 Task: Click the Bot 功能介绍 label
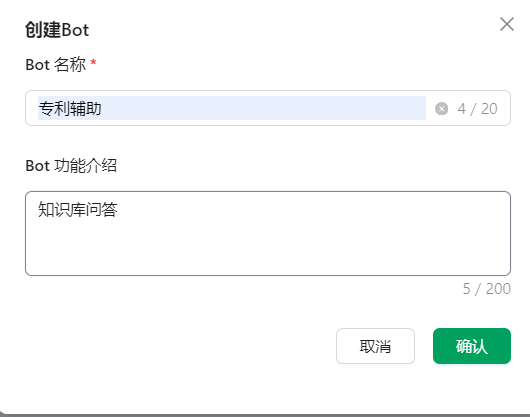[71, 166]
